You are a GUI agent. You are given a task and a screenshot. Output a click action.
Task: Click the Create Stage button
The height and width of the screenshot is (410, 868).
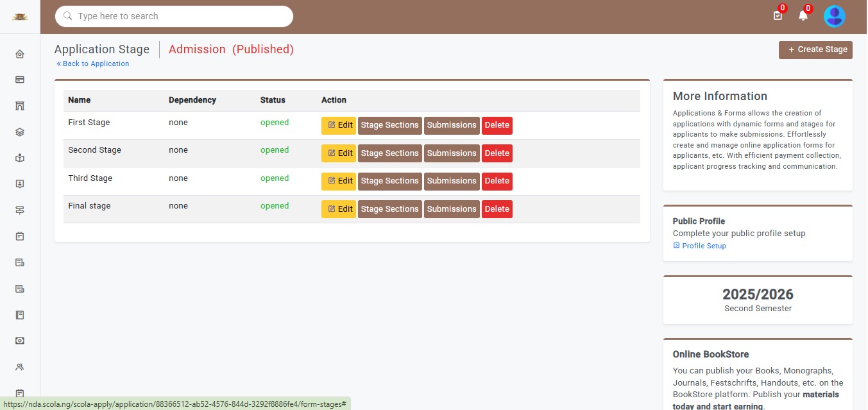coord(815,50)
